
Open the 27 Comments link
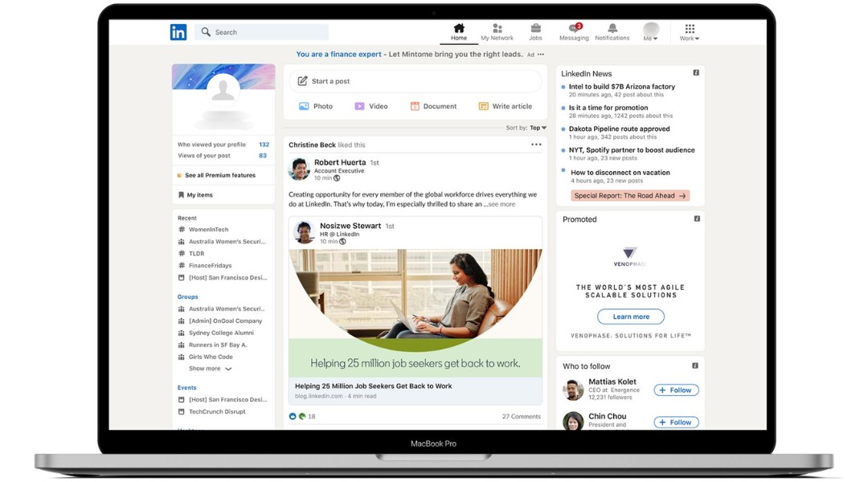coord(522,416)
